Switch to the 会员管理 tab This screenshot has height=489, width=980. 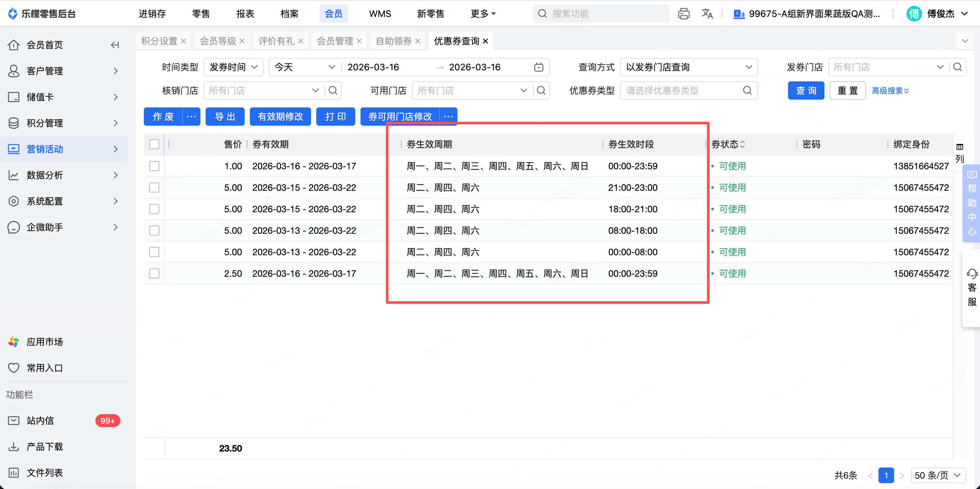tap(335, 41)
